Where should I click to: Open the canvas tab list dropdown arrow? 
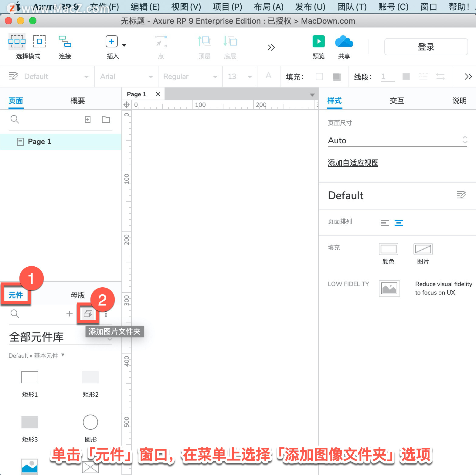coord(312,95)
